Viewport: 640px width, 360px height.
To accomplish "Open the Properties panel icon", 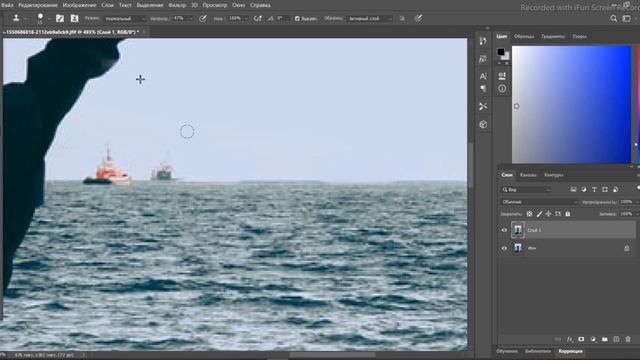I will pos(502,76).
